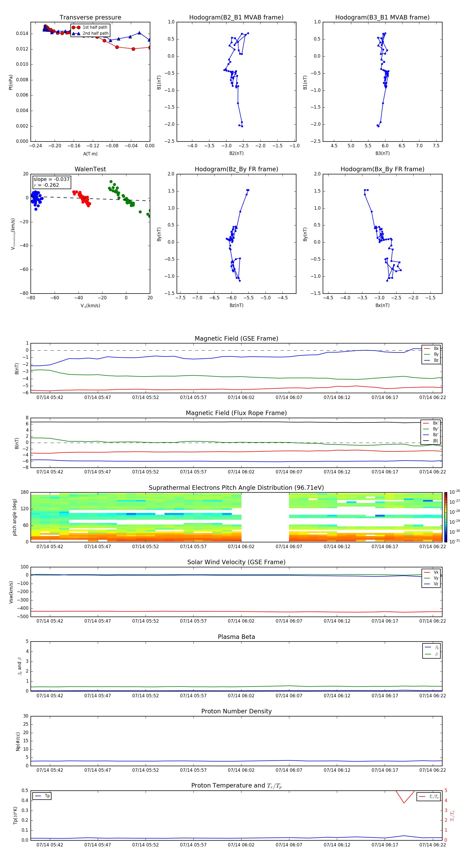Click the "Magnetic Field (GSE Frame)" title

click(236, 339)
